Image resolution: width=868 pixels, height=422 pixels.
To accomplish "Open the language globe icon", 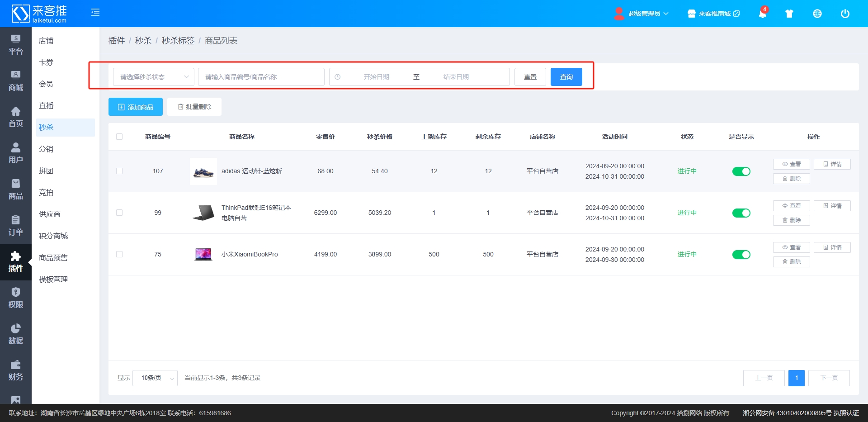I will [x=817, y=14].
